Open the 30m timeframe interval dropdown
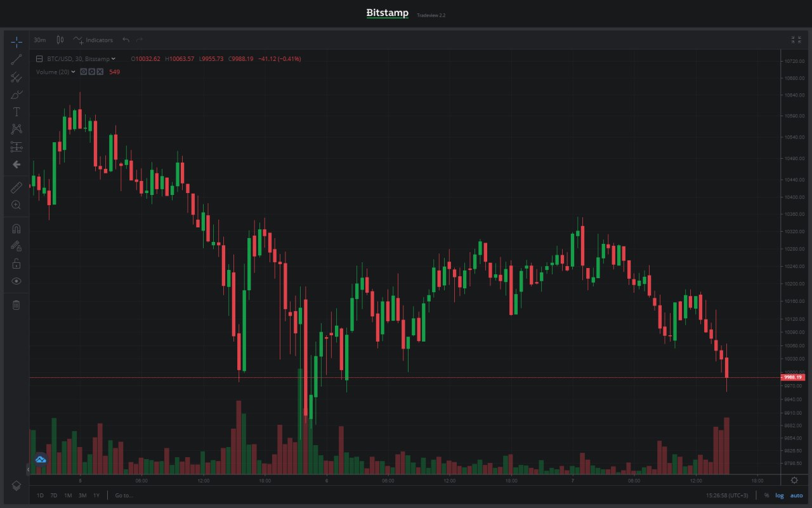The image size is (812, 508). [39, 40]
